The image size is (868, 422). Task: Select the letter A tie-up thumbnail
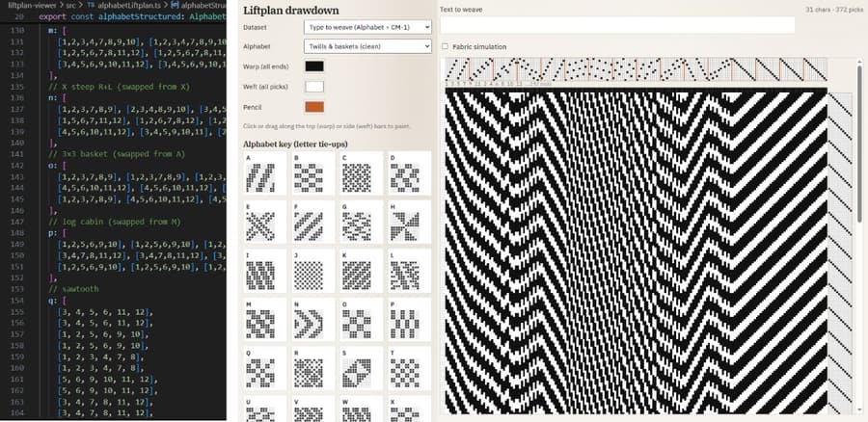265,173
